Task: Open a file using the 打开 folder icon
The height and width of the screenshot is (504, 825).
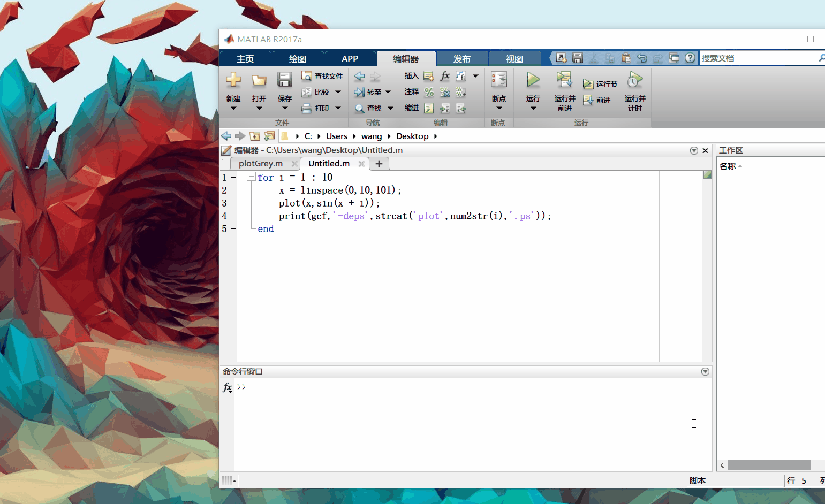Action: click(259, 79)
